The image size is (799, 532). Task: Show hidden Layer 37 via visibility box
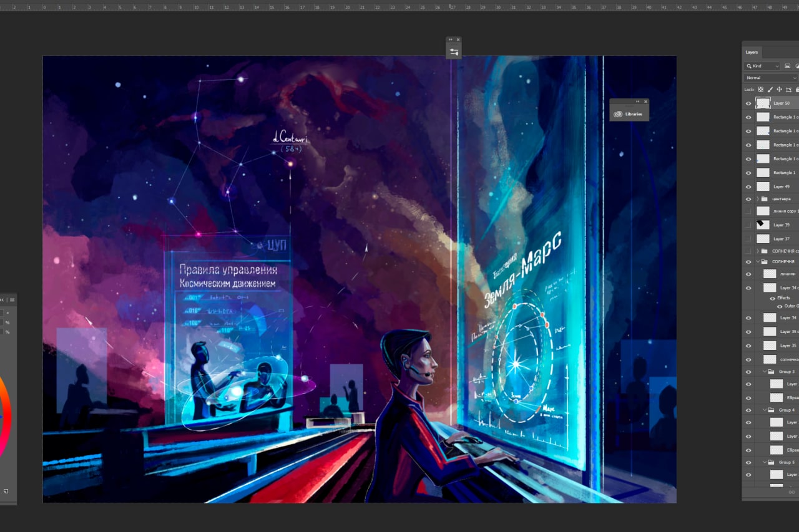(x=748, y=239)
